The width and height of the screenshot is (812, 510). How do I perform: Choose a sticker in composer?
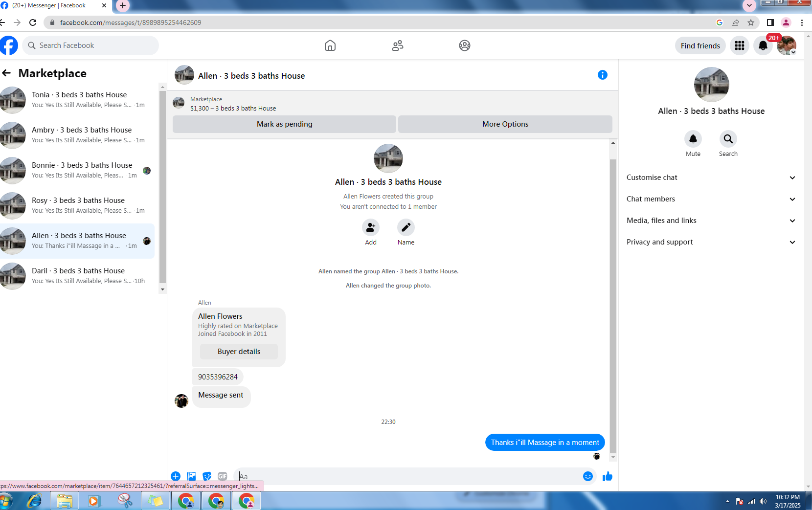pyautogui.click(x=207, y=476)
